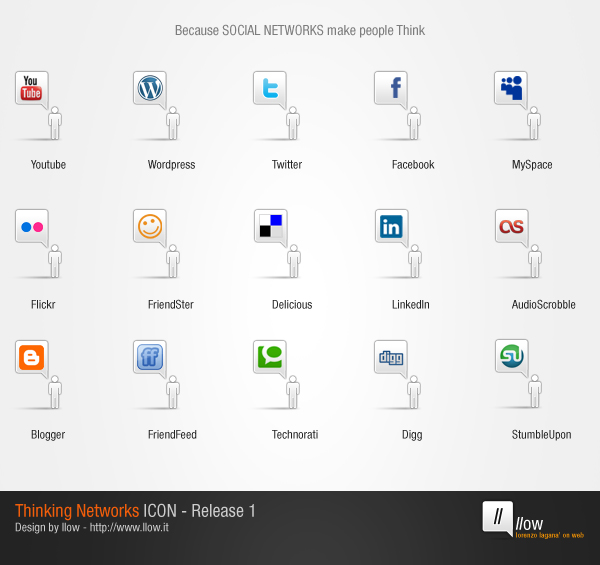The width and height of the screenshot is (600, 565).
Task: Click the FriendSter smiley icon
Action: pyautogui.click(x=150, y=226)
